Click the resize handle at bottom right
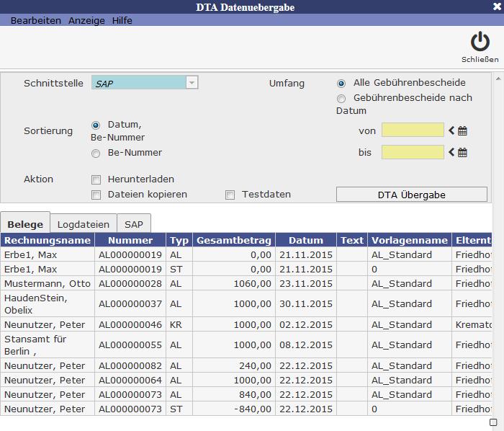This screenshot has height=431, width=504. click(493, 422)
